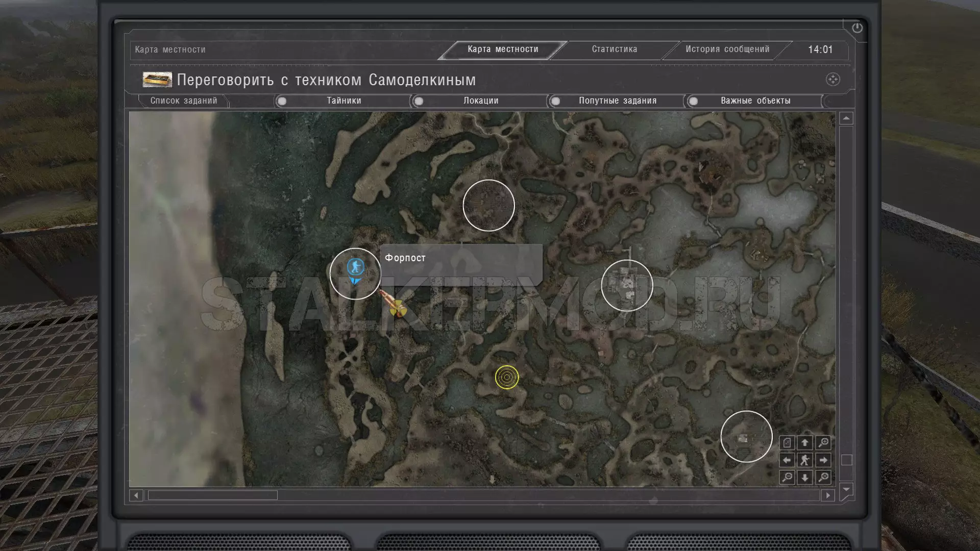Open the Список заданий task list
The width and height of the screenshot is (980, 551).
click(x=184, y=101)
